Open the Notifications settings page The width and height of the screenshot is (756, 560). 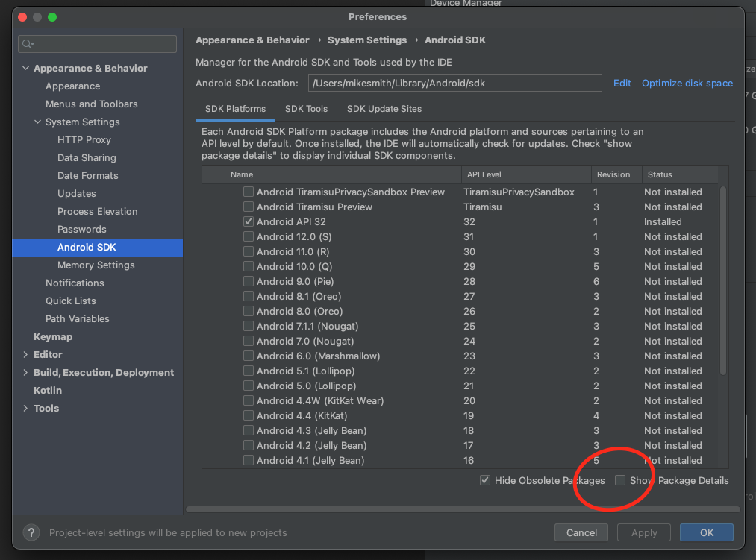pos(75,283)
